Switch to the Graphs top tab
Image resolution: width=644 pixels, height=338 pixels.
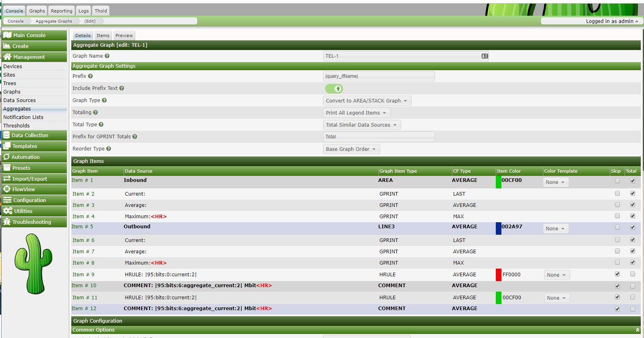click(37, 11)
